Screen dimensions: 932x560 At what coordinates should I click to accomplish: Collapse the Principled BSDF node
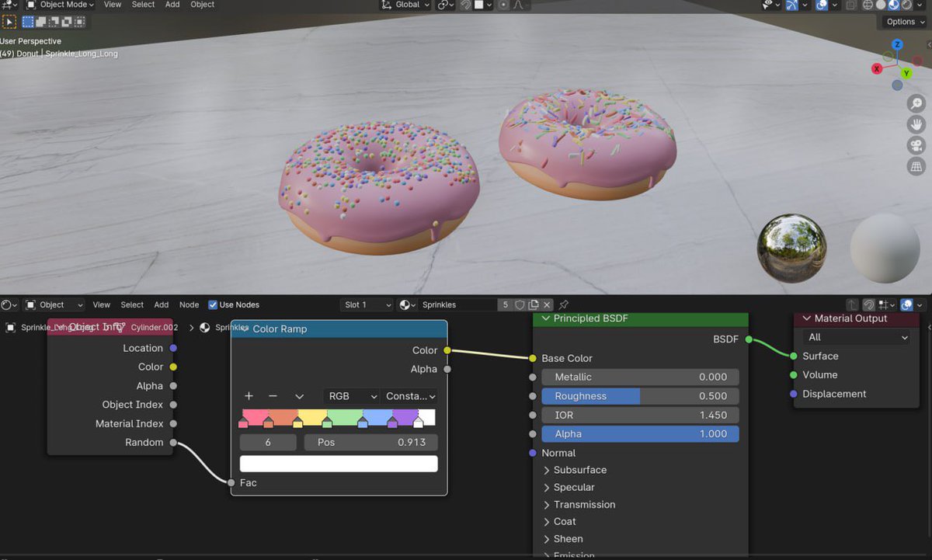tap(544, 318)
